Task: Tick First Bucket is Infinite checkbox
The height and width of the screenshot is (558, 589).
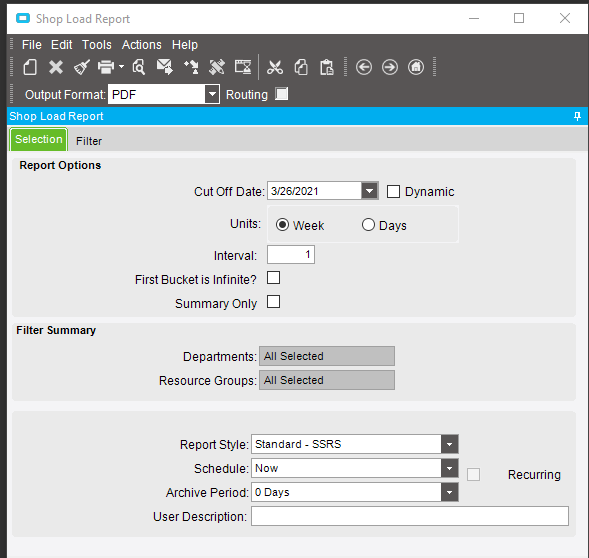Action: (x=273, y=278)
